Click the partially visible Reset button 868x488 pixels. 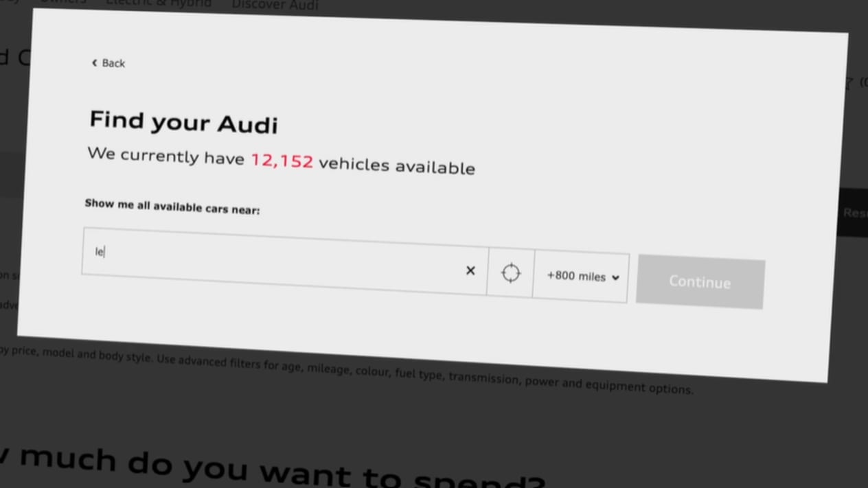click(x=855, y=213)
